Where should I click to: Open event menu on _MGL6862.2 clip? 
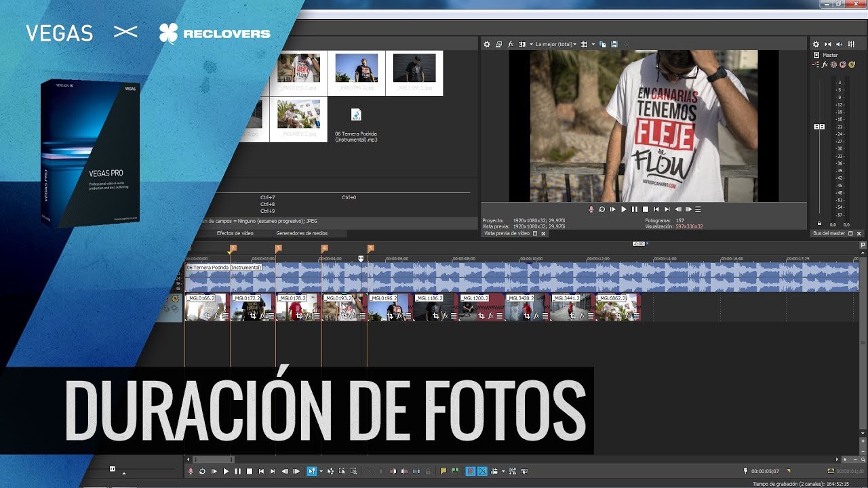(637, 316)
